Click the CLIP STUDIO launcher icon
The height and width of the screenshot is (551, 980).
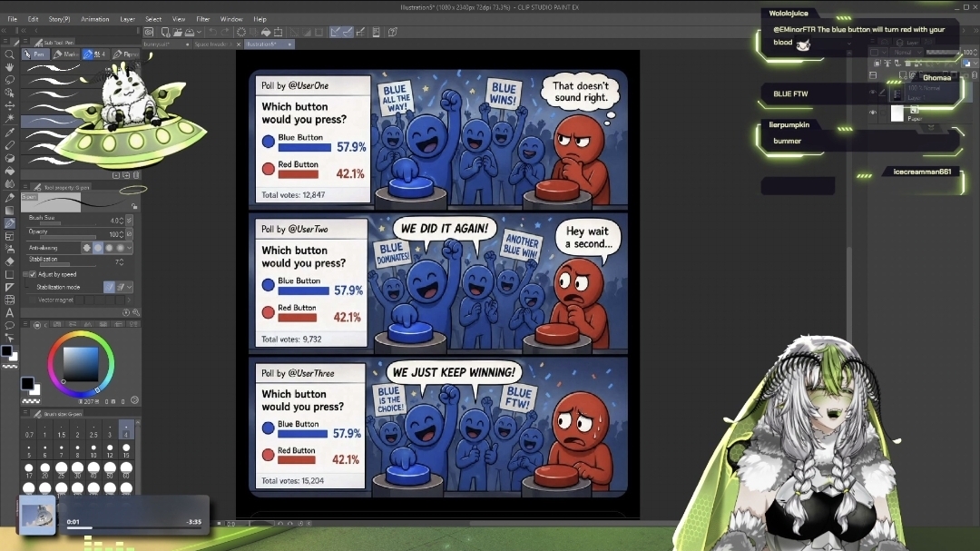(149, 32)
